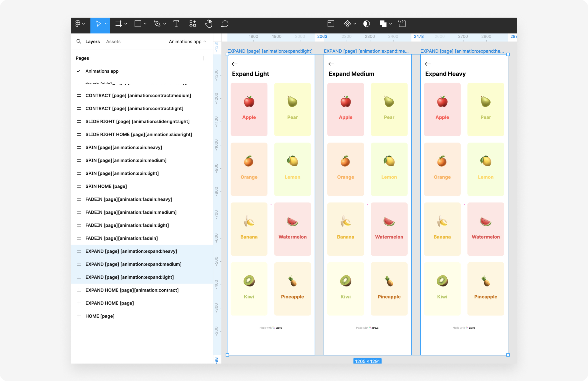Open Boolean operations dropdown arrow

click(x=390, y=24)
